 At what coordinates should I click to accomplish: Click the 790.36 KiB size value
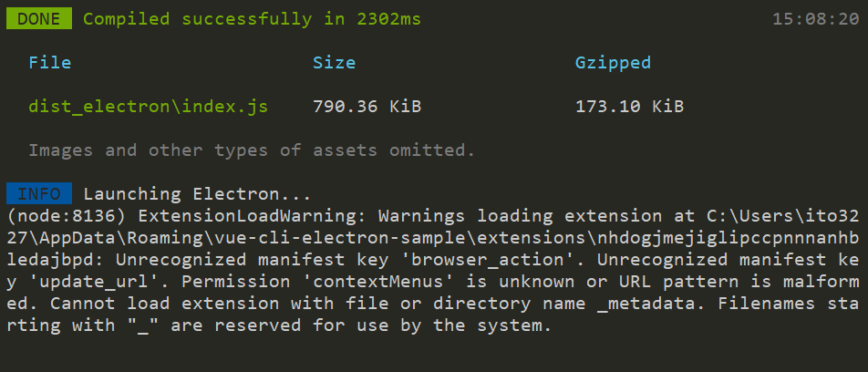click(367, 107)
